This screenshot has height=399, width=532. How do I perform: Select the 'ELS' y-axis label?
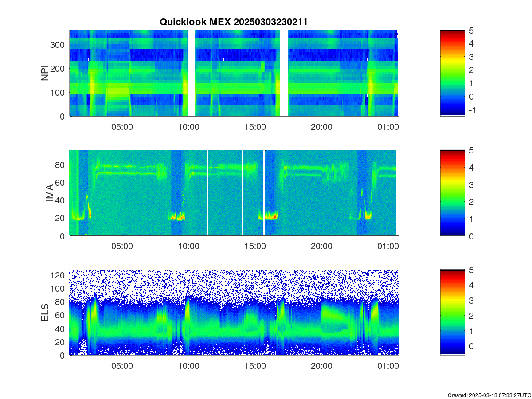click(45, 313)
